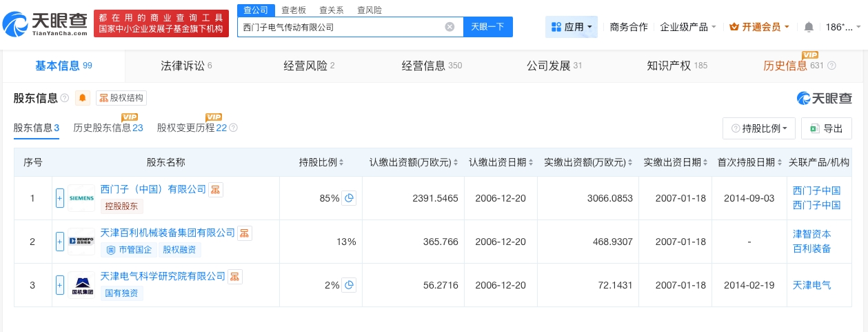
Task: Click the 股权融资 tag
Action: pyautogui.click(x=179, y=249)
